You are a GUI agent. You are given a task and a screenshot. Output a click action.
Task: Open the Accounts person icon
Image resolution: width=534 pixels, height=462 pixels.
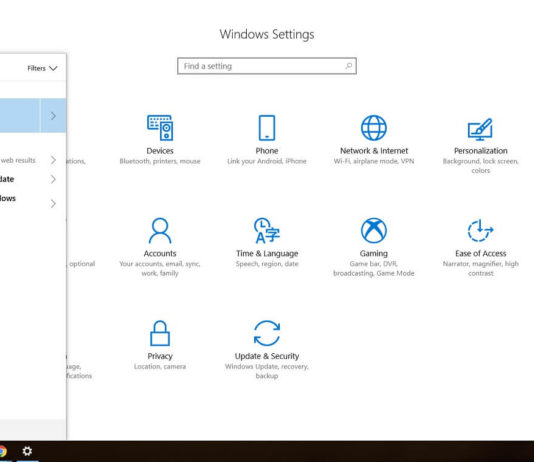(x=160, y=230)
